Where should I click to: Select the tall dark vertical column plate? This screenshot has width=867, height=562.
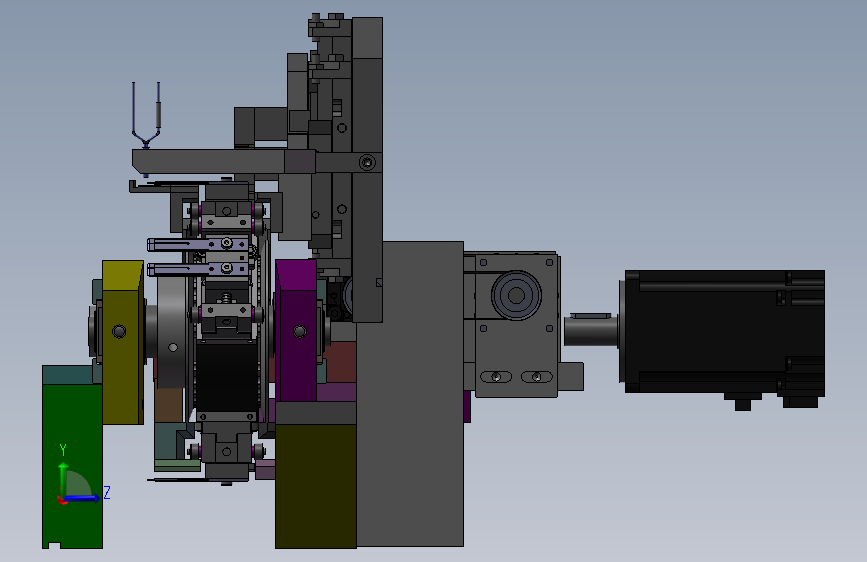[367, 169]
